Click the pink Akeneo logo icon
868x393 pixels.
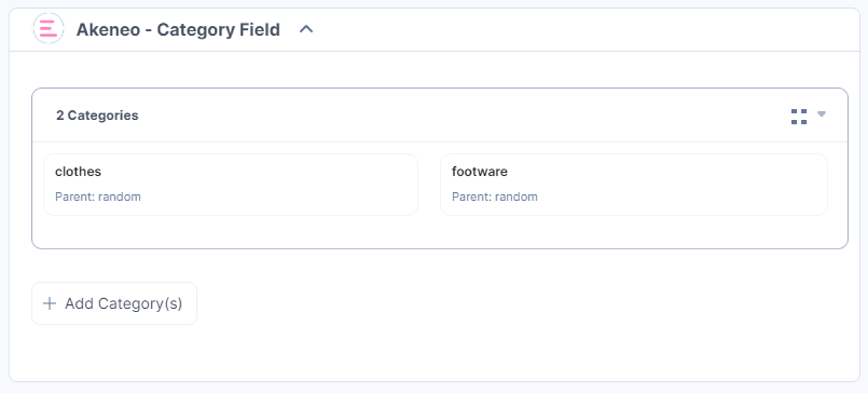[48, 29]
